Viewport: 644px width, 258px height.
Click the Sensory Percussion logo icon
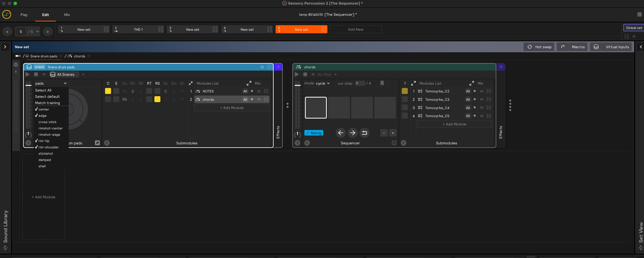coord(7,14)
